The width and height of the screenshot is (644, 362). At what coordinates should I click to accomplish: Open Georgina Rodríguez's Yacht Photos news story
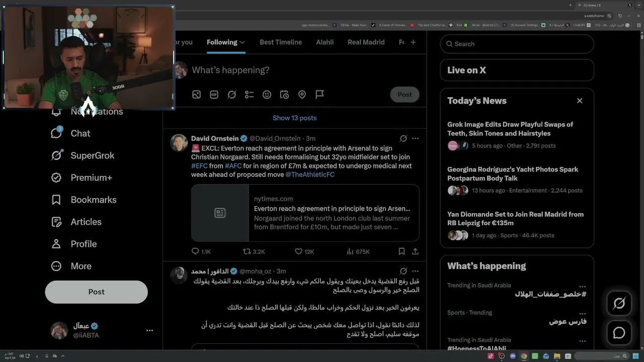click(517, 180)
